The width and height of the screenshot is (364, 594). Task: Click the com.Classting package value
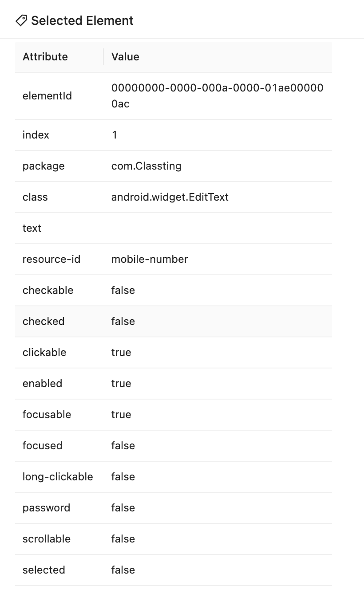(146, 166)
